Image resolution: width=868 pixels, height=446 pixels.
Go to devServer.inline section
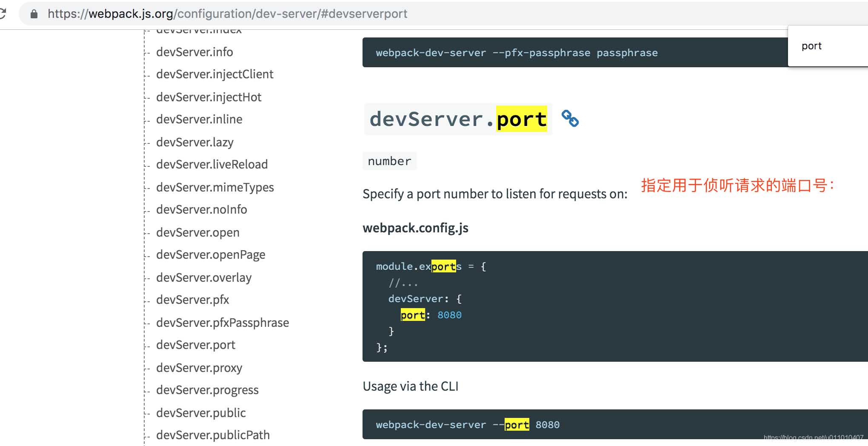click(199, 119)
